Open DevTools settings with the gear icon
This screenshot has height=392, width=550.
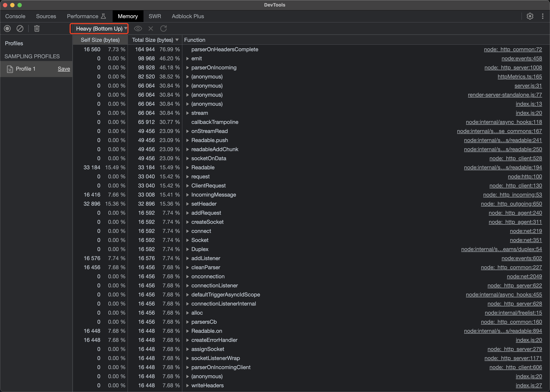coord(530,16)
